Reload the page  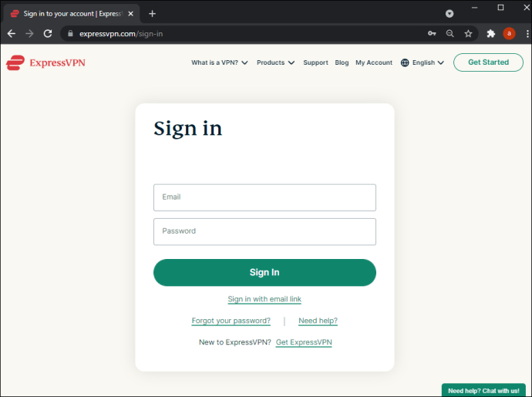[48, 34]
